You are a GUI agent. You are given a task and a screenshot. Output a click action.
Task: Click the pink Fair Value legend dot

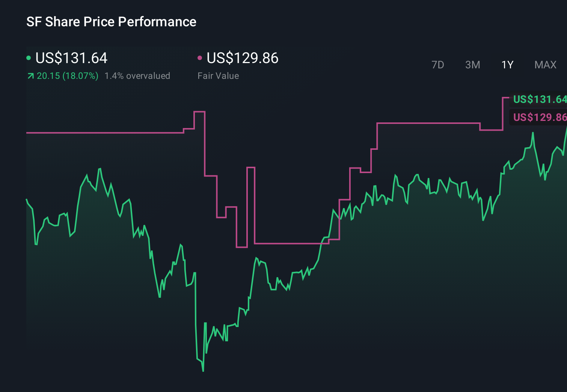point(200,57)
